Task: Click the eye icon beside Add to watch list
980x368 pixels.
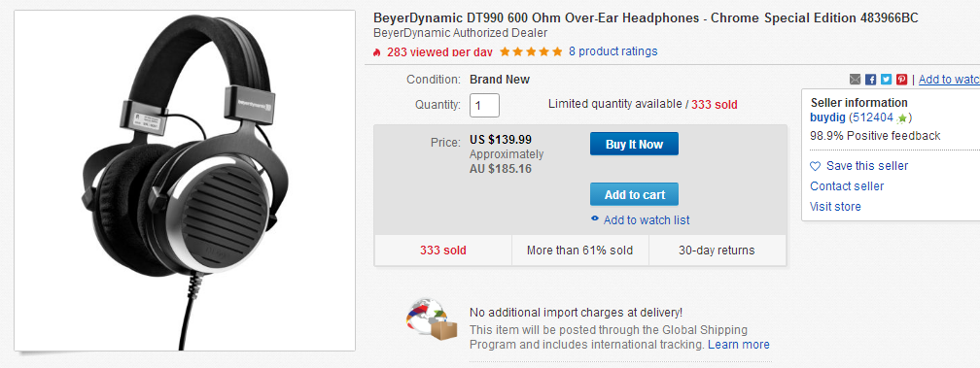Action: pos(595,219)
